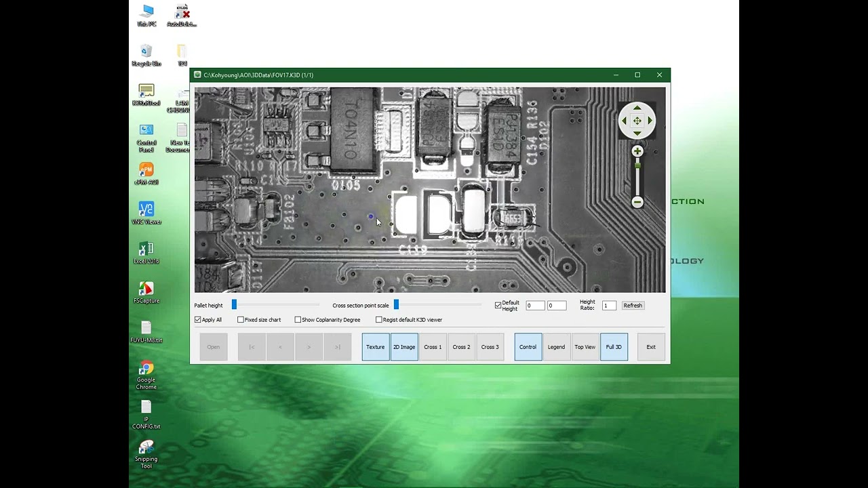Select the Cross 3 button
Image resolution: width=868 pixels, height=488 pixels.
pos(490,347)
